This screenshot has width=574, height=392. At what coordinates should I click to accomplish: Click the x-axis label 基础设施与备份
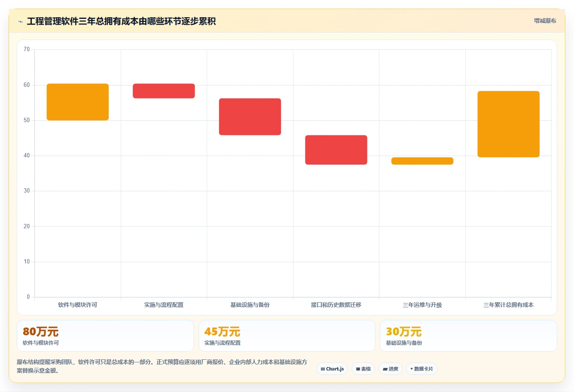tap(250, 305)
